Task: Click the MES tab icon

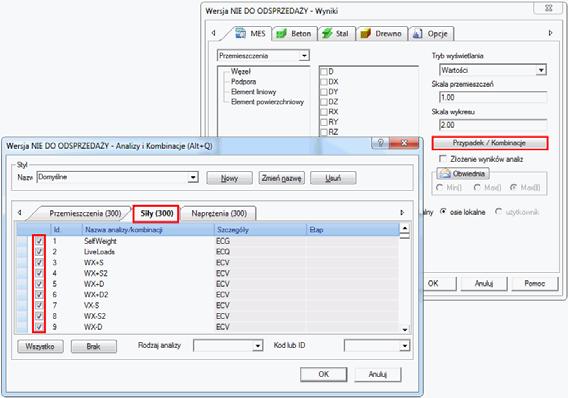Action: point(240,33)
